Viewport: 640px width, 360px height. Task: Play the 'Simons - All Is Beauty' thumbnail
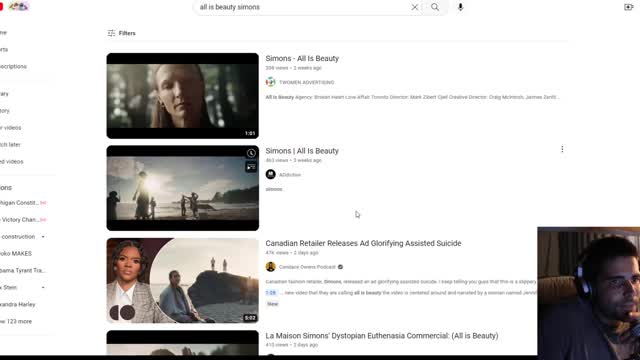click(182, 96)
